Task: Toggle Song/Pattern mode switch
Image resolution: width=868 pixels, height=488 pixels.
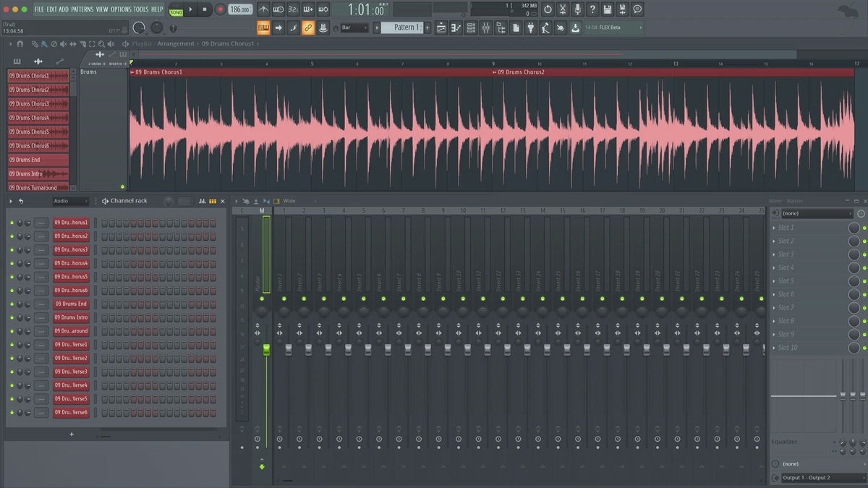Action: pyautogui.click(x=176, y=9)
